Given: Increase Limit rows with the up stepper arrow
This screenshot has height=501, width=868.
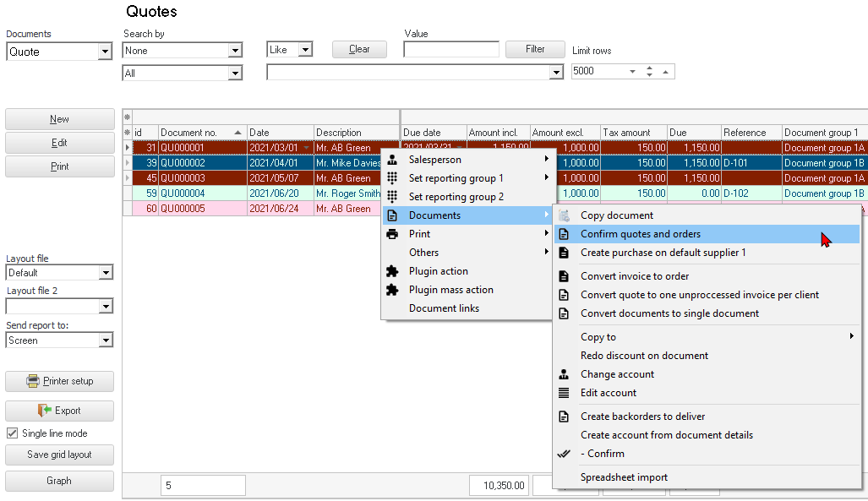Looking at the screenshot, I should [649, 68].
